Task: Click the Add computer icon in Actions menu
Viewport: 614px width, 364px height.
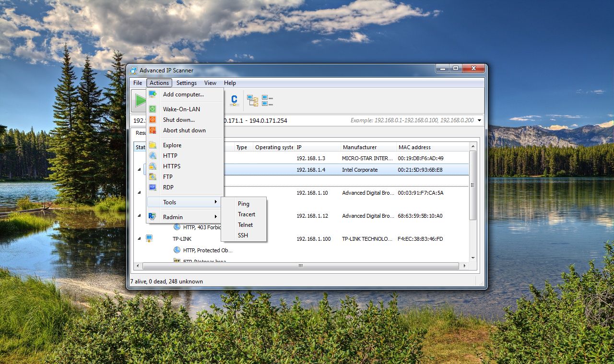Action: (153, 94)
